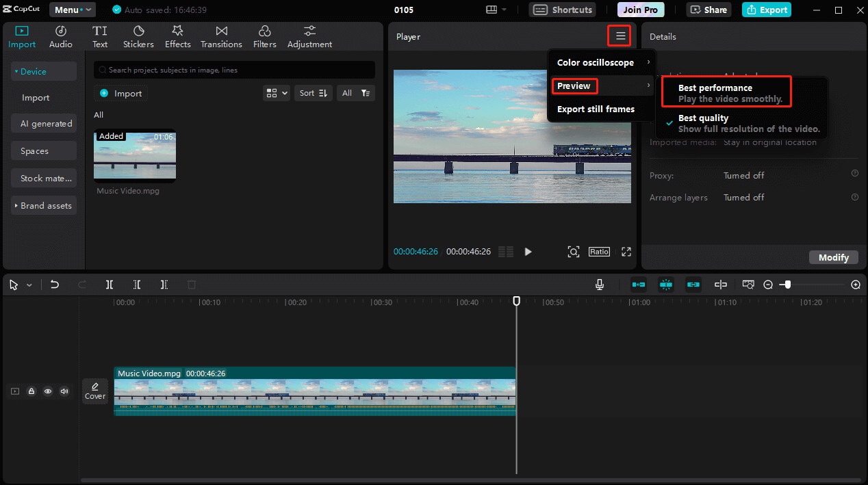Zoom out the timeline

tap(768, 285)
